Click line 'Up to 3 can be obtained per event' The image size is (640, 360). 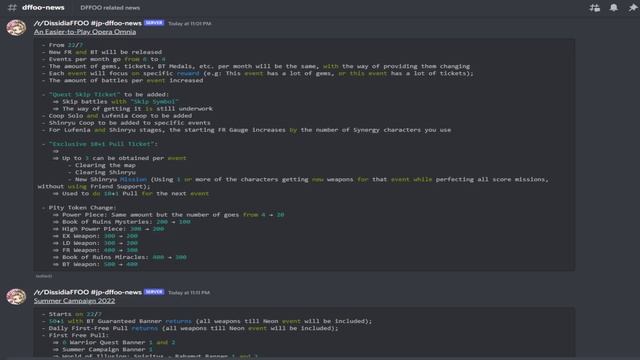pyautogui.click(x=119, y=158)
